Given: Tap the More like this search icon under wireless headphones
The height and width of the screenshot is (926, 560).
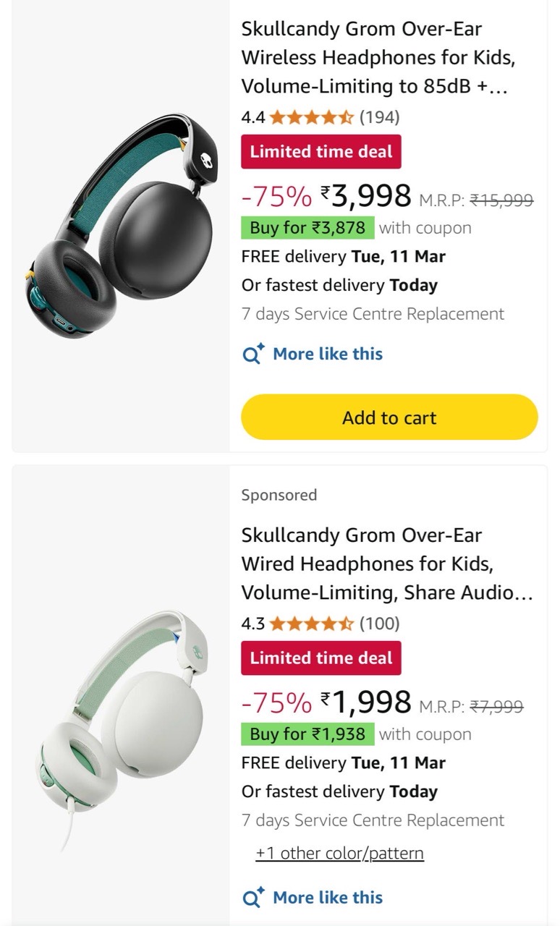Looking at the screenshot, I should pyautogui.click(x=253, y=354).
